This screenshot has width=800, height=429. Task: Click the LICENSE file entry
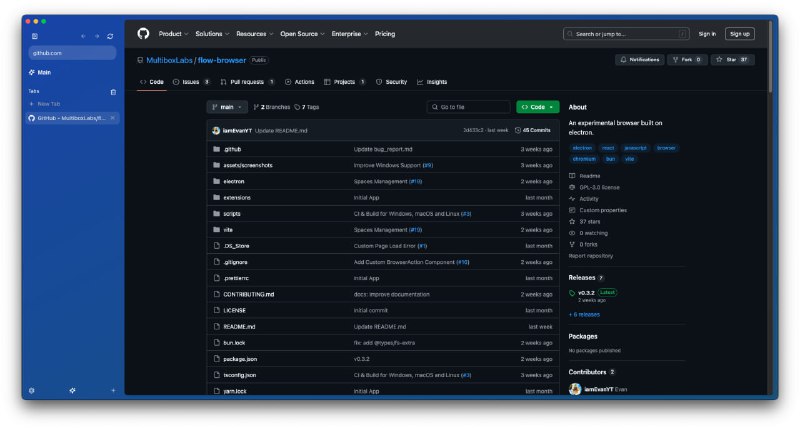(235, 310)
